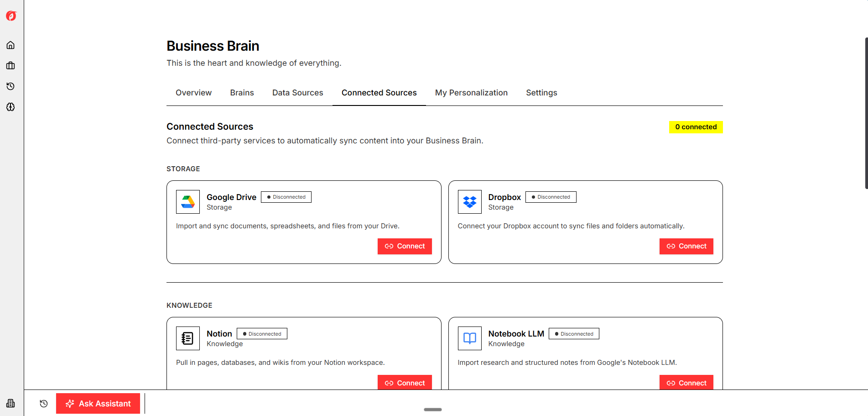
Task: Open the brain icon in sidebar
Action: pos(10,107)
